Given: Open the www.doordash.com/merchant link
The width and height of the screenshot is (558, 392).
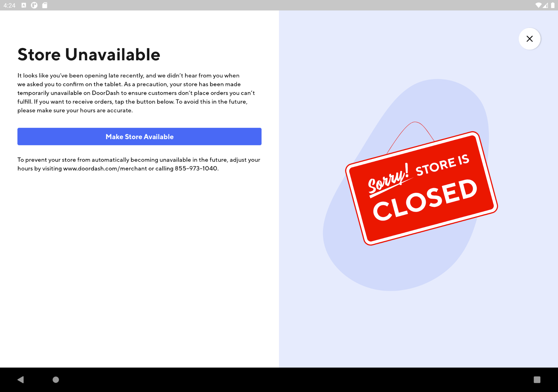Looking at the screenshot, I should pyautogui.click(x=105, y=168).
